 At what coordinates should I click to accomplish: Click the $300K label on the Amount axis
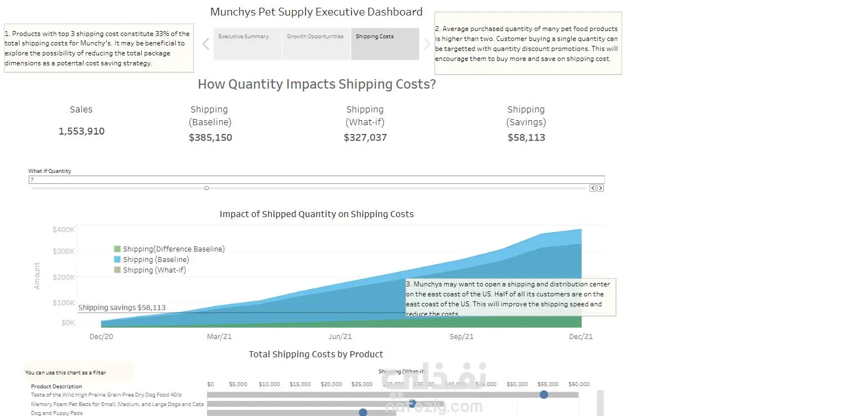point(64,251)
